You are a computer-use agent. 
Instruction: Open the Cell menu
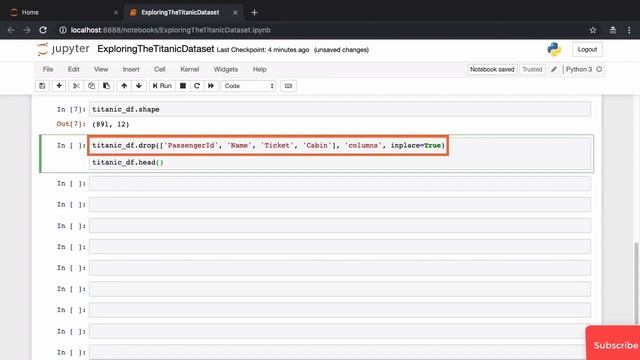click(160, 69)
